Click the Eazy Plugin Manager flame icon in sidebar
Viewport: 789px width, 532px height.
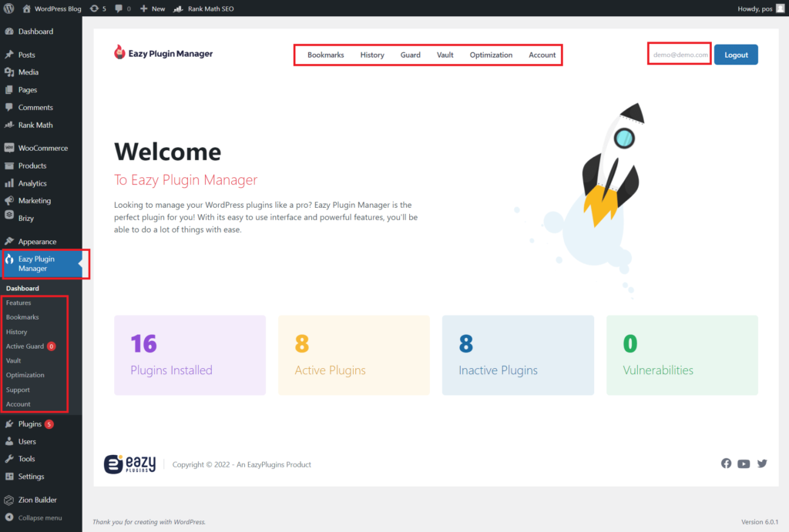[9, 259]
